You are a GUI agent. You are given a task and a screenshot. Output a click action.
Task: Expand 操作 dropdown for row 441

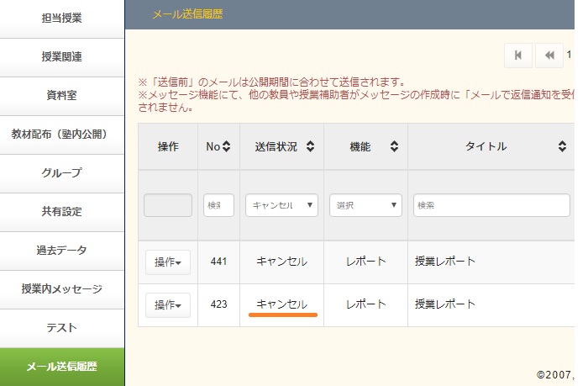pyautogui.click(x=168, y=262)
